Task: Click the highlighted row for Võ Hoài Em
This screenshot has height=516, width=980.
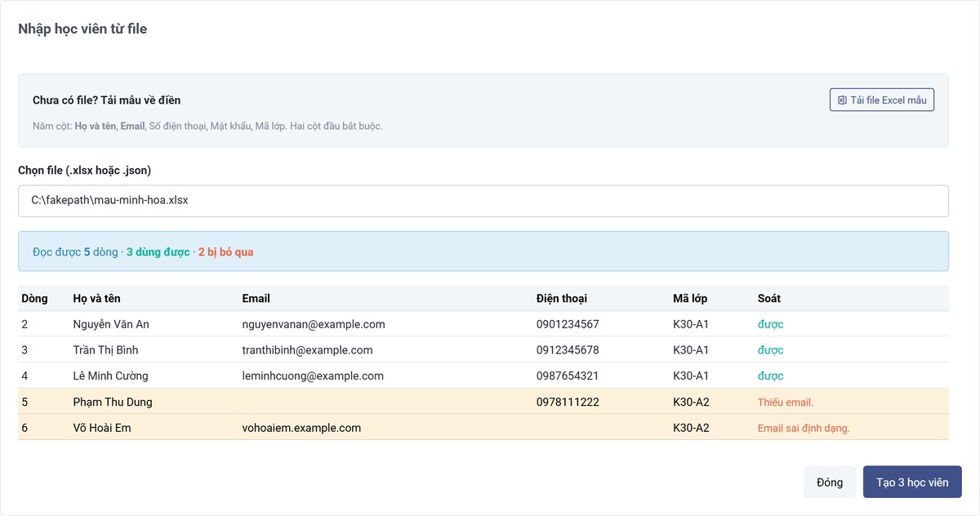Action: [x=483, y=428]
